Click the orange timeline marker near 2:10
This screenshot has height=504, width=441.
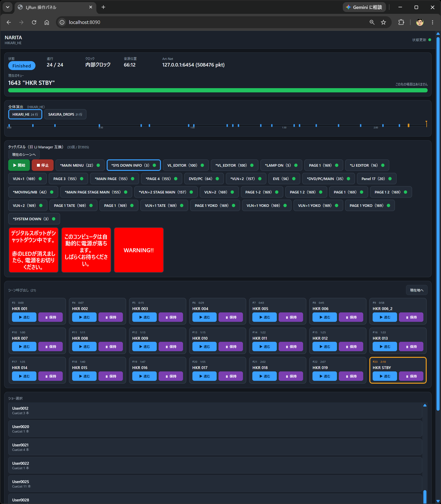tap(409, 125)
